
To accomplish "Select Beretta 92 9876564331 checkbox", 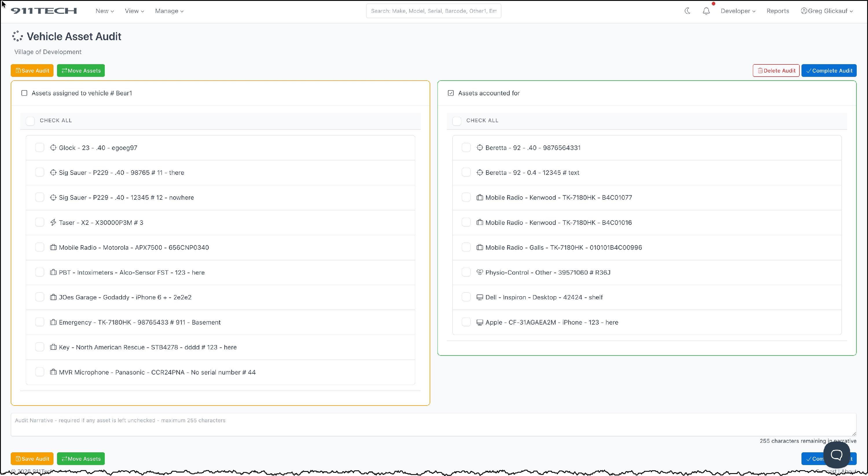I will (x=466, y=147).
